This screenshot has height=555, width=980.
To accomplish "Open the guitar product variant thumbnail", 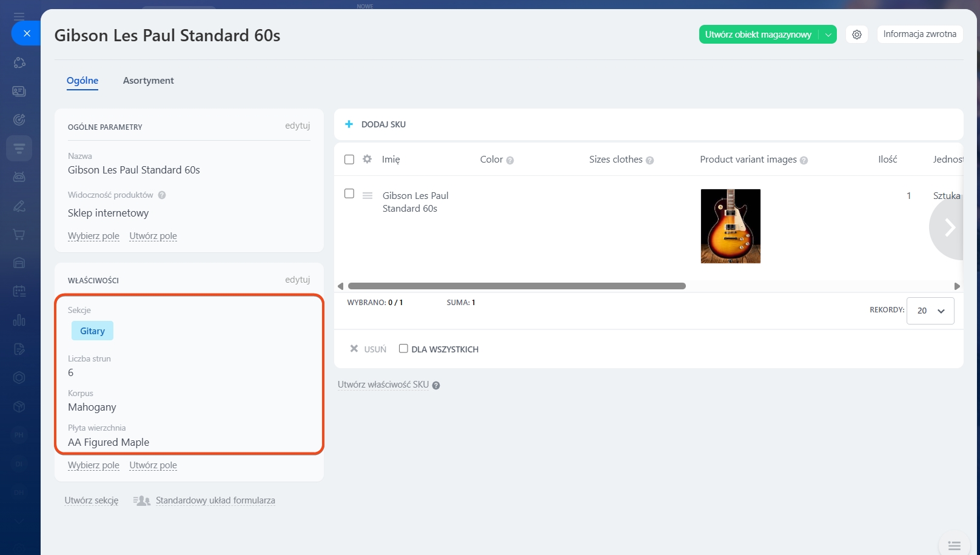I will pos(731,226).
